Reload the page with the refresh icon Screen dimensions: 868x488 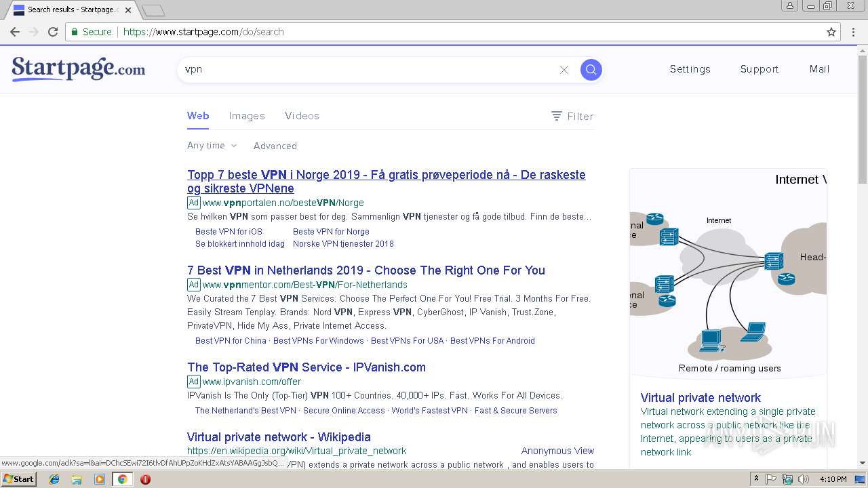[x=53, y=32]
